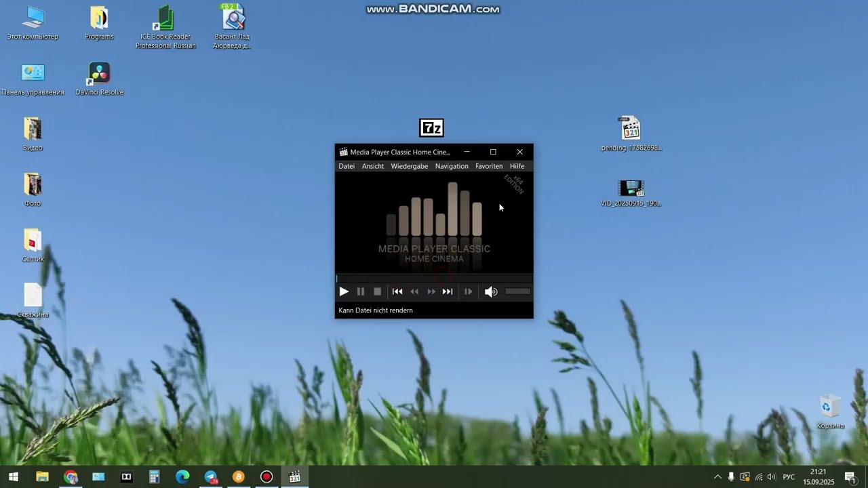Click the microphone icon in the system tray

731,477
